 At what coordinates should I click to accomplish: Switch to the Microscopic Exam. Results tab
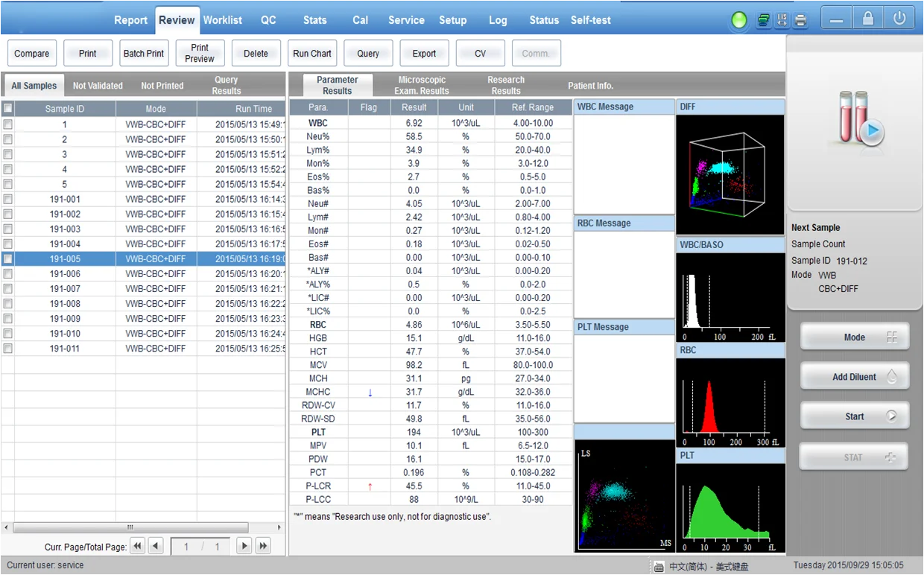[422, 85]
